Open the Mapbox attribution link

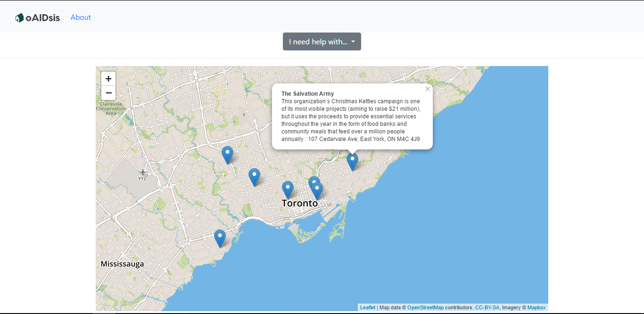click(x=537, y=307)
